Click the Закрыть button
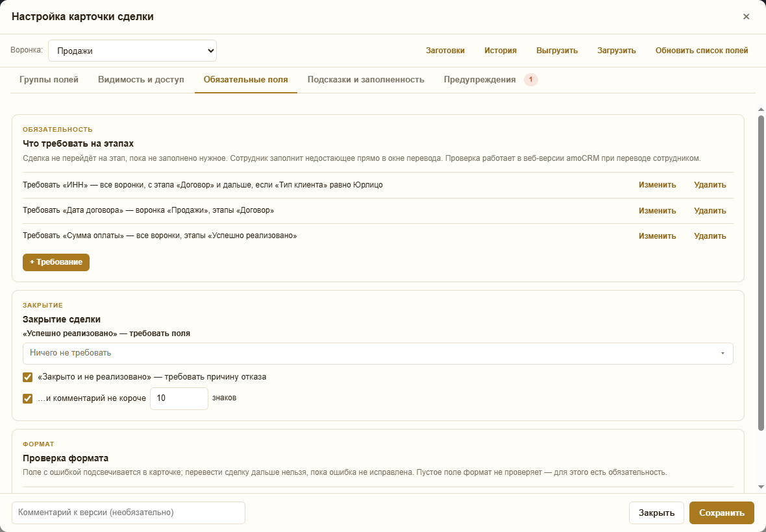Viewport: 766px width, 532px height. [656, 513]
